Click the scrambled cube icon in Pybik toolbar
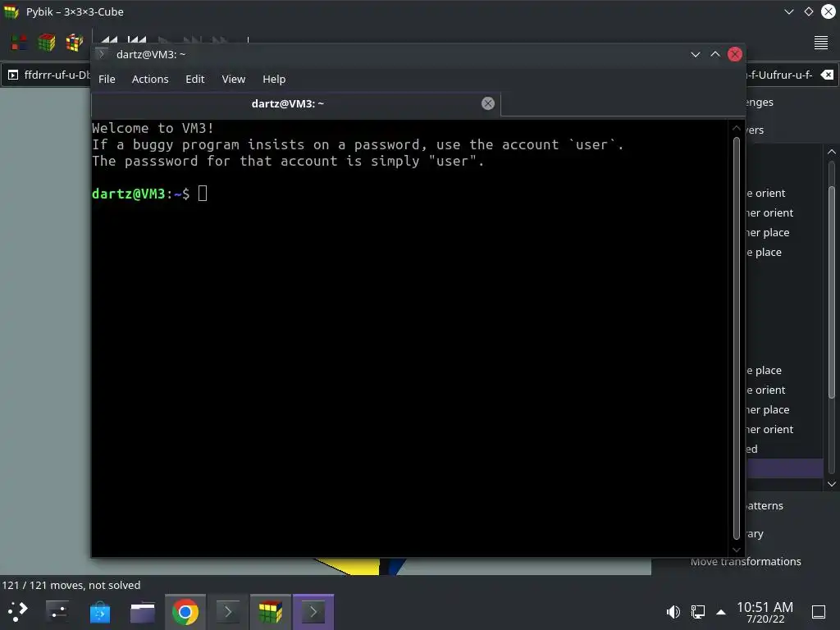This screenshot has width=840, height=630. [x=75, y=43]
